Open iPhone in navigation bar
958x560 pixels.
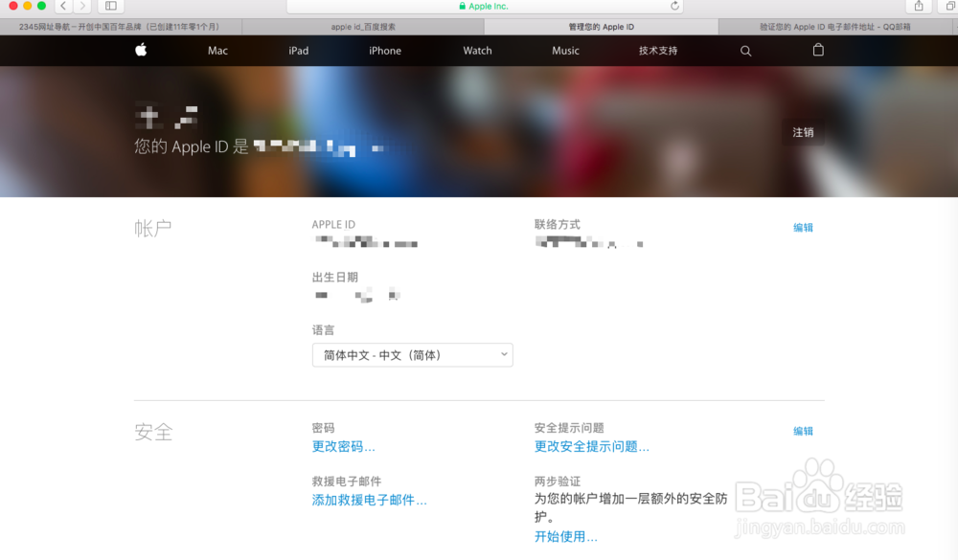pos(385,51)
